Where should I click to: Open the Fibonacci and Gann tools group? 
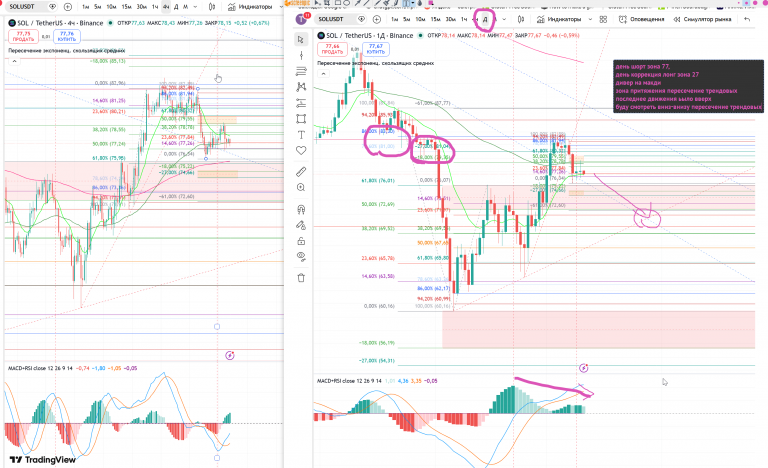pyautogui.click(x=301, y=72)
